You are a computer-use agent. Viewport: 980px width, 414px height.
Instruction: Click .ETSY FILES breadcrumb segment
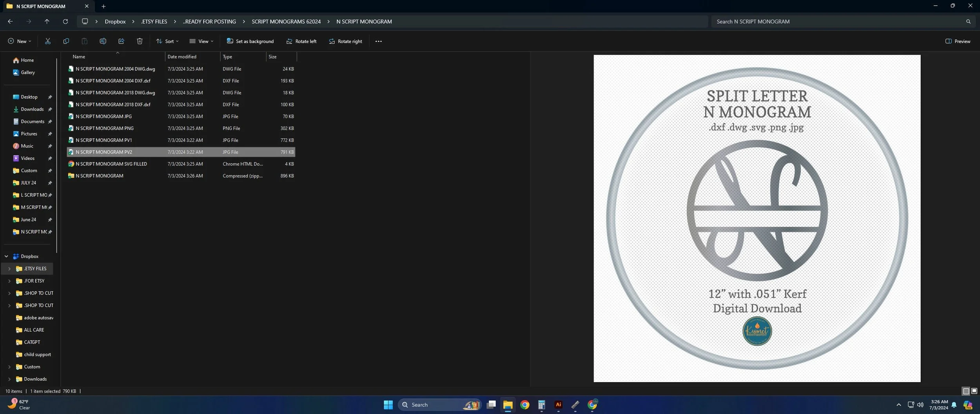coord(154,22)
